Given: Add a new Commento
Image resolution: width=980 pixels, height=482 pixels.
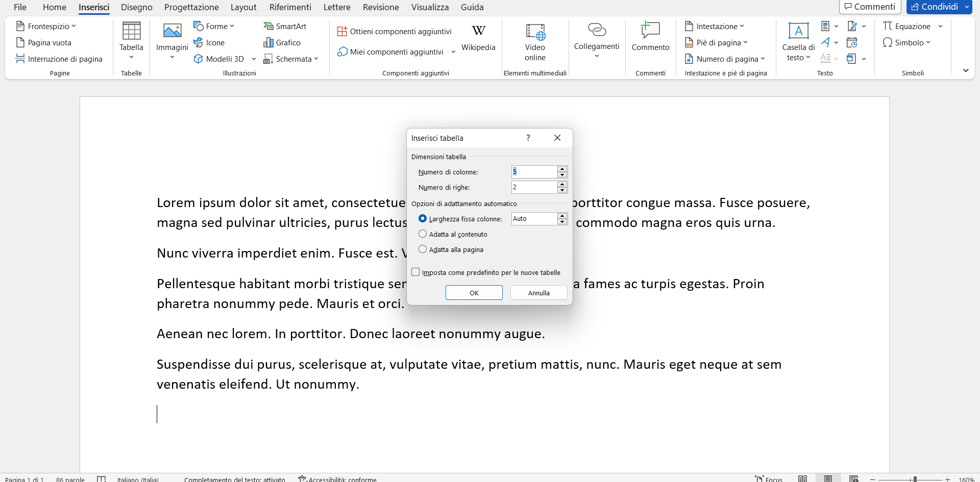Looking at the screenshot, I should point(650,37).
